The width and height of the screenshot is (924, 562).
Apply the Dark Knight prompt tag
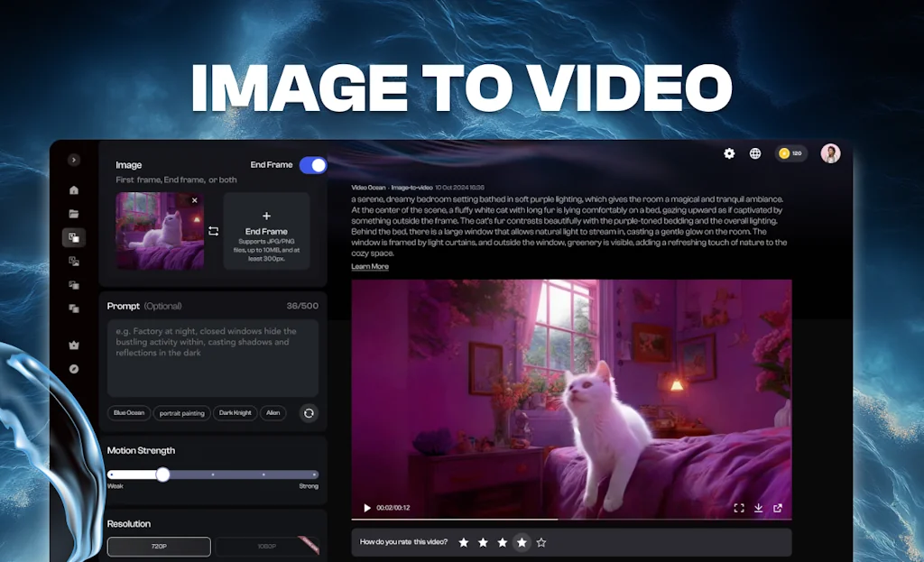point(236,413)
